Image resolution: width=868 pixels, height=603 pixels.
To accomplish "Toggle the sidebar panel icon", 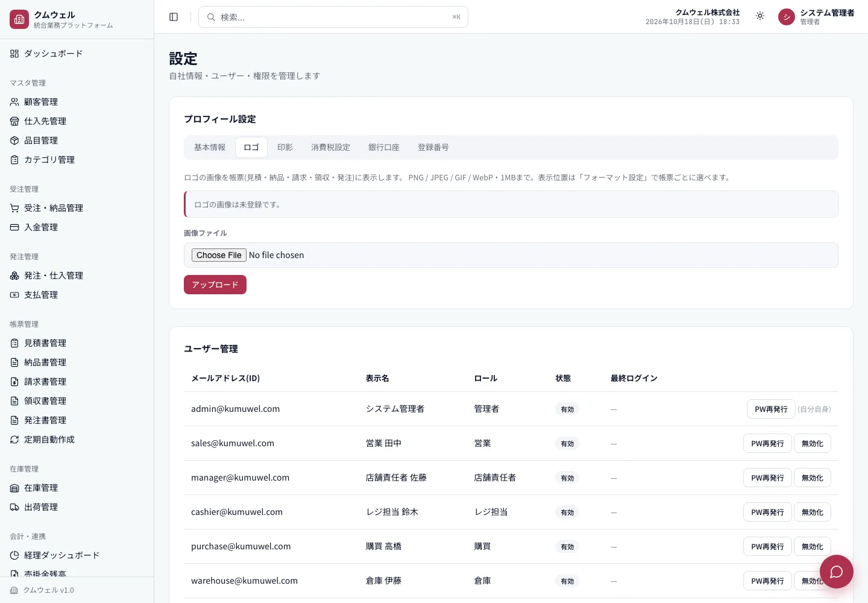I will coord(174,17).
